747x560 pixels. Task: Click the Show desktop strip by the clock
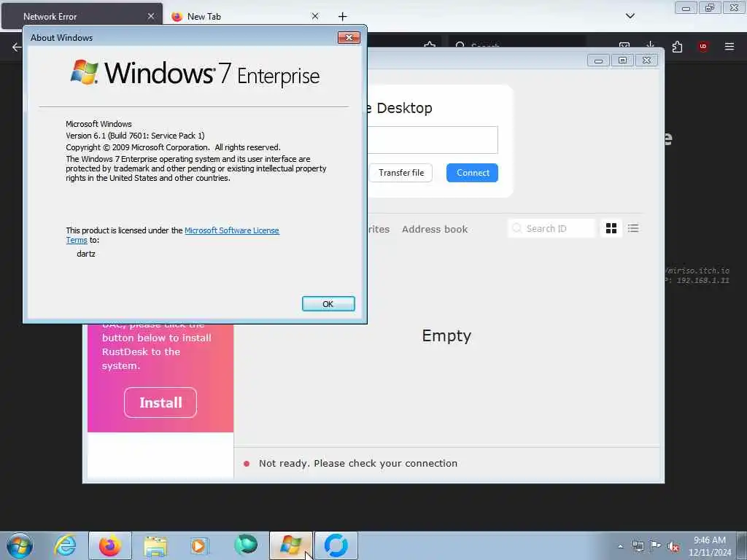(742, 545)
